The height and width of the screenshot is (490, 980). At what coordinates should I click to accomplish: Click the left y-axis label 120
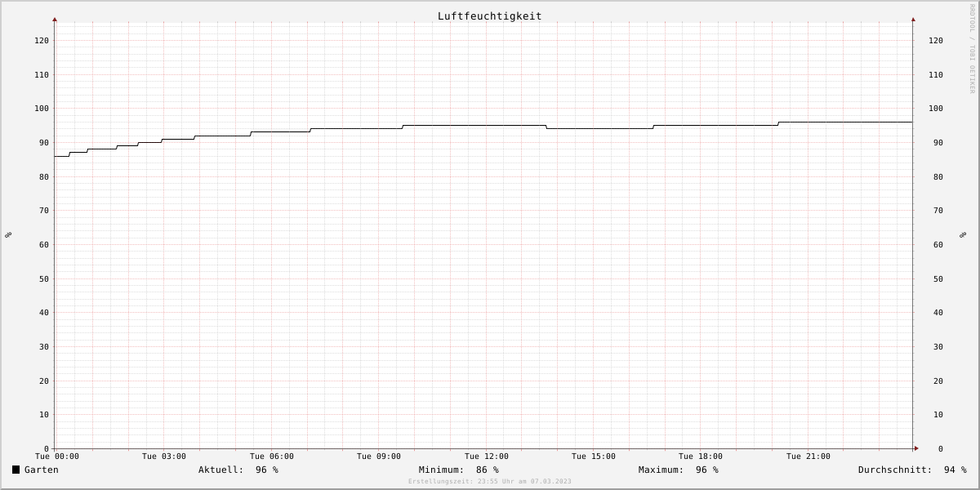point(42,41)
